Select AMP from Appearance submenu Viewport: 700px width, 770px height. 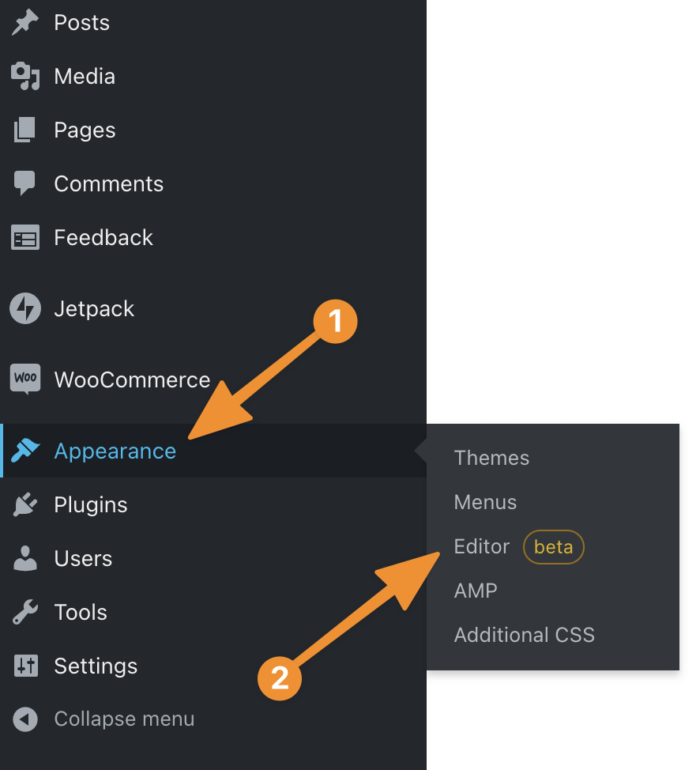pos(476,591)
